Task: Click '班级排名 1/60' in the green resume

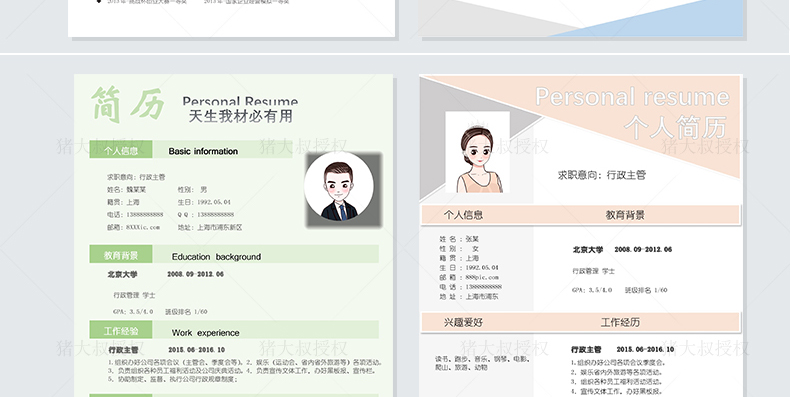Action: pyautogui.click(x=186, y=312)
